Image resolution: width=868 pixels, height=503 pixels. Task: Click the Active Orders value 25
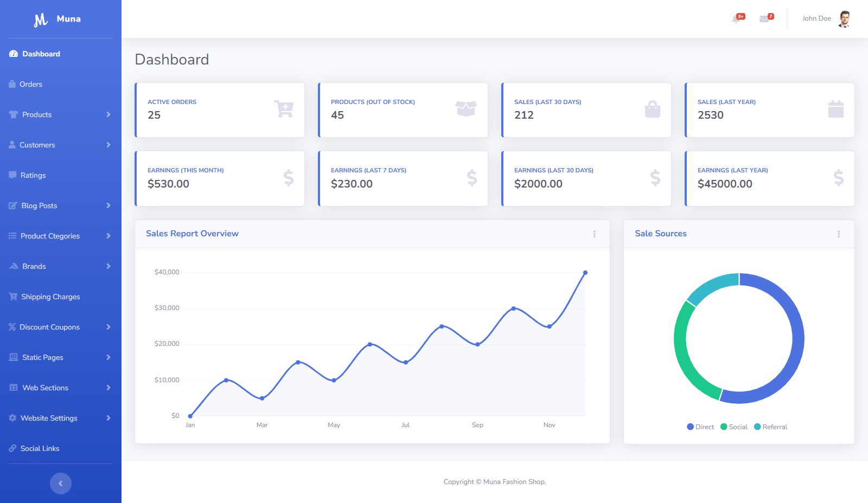click(x=154, y=115)
